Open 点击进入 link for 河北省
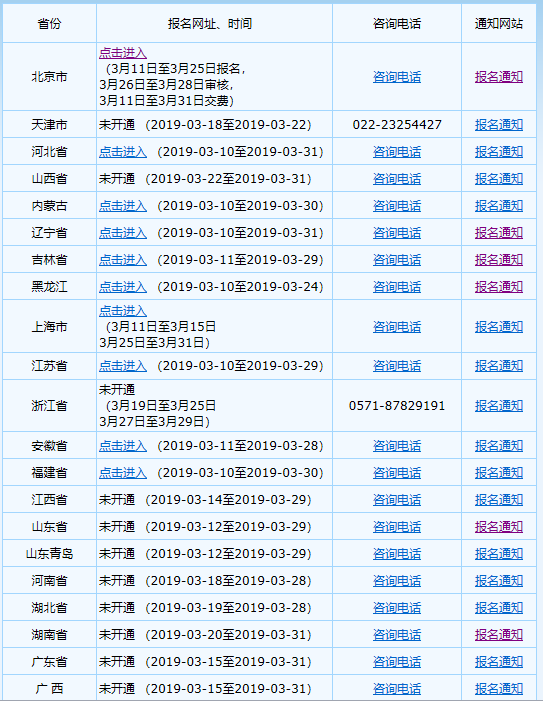 tap(123, 152)
